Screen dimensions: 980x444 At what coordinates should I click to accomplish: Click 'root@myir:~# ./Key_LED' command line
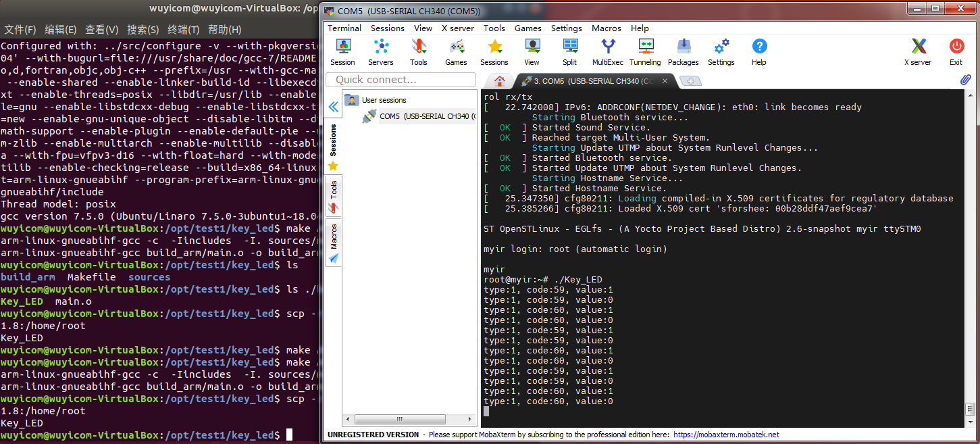(543, 280)
